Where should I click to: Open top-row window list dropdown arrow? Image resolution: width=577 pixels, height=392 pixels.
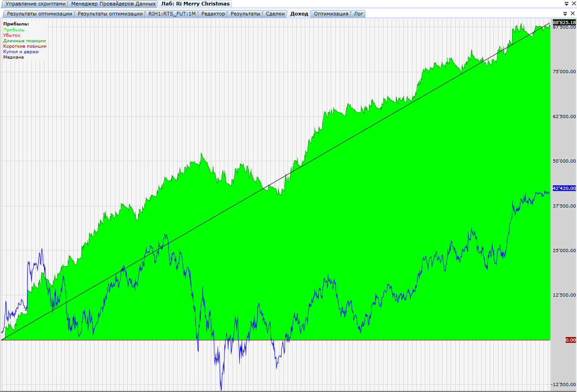click(x=566, y=4)
